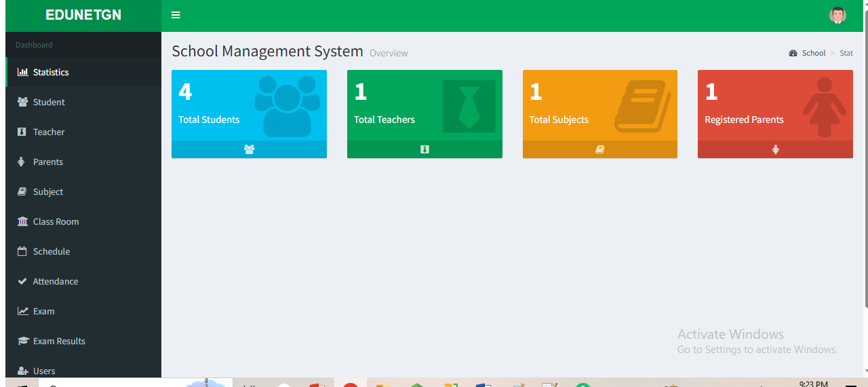
Task: Open Registered Parents card footer link
Action: click(x=775, y=149)
